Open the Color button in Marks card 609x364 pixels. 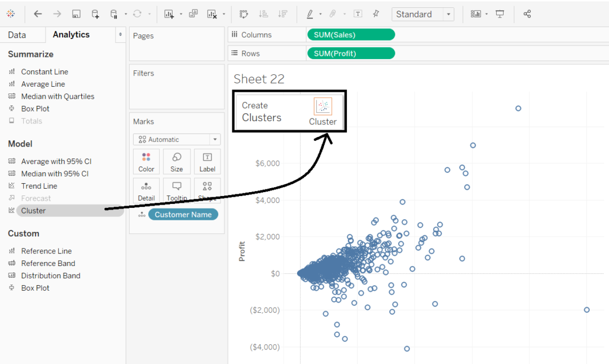[x=146, y=162]
